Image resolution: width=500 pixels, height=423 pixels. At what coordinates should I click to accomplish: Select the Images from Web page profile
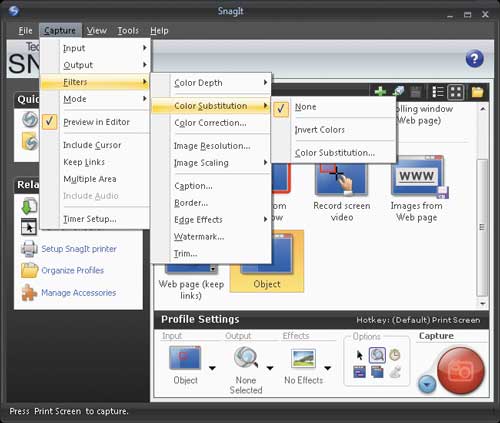pos(417,189)
